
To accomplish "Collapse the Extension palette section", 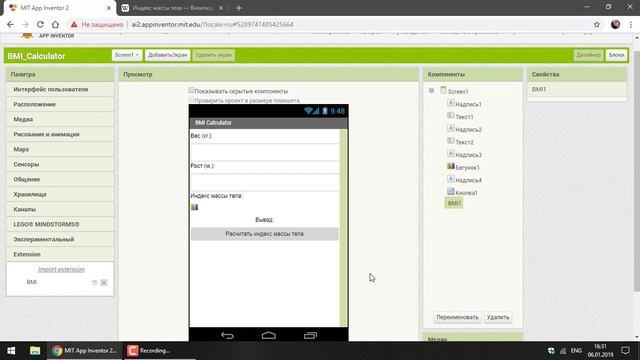I will tap(60, 254).
